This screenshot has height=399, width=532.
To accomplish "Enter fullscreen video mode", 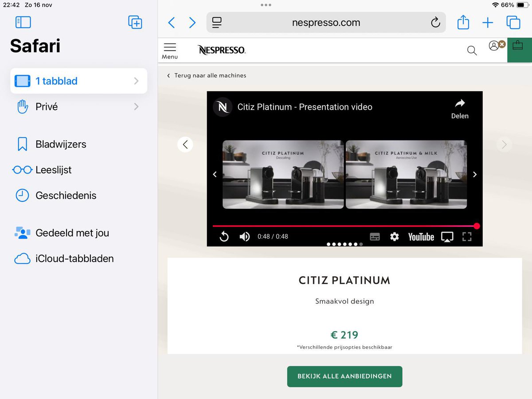I will tap(467, 237).
